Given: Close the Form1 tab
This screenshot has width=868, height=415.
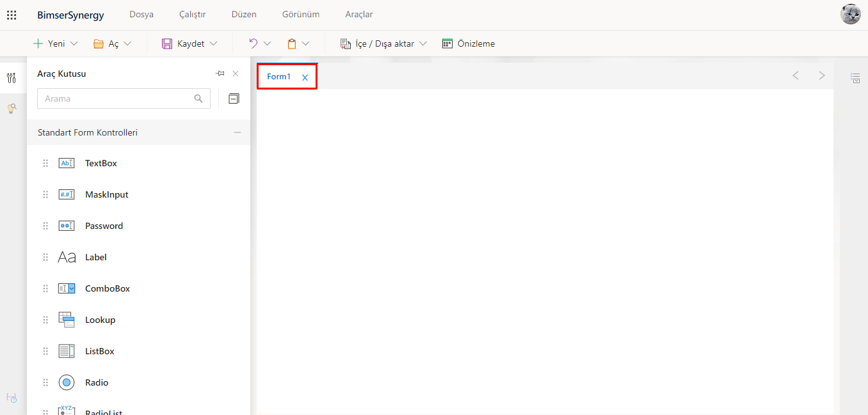Looking at the screenshot, I should [305, 77].
